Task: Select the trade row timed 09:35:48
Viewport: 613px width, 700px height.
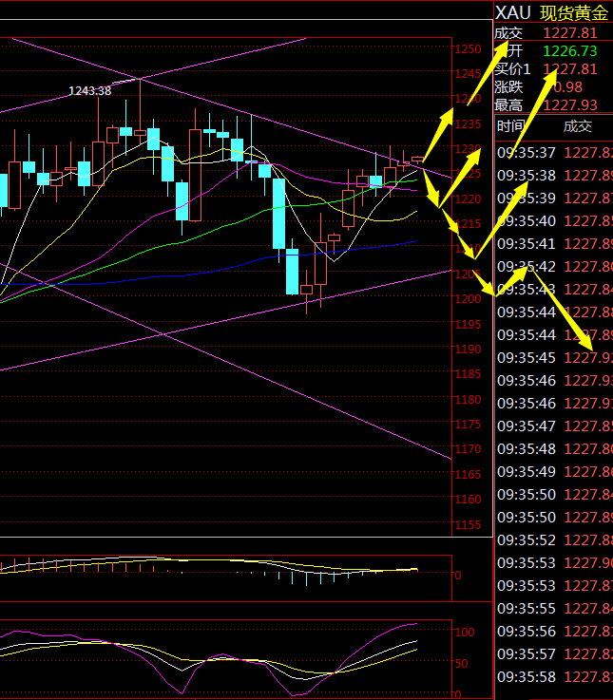Action: click(x=554, y=448)
